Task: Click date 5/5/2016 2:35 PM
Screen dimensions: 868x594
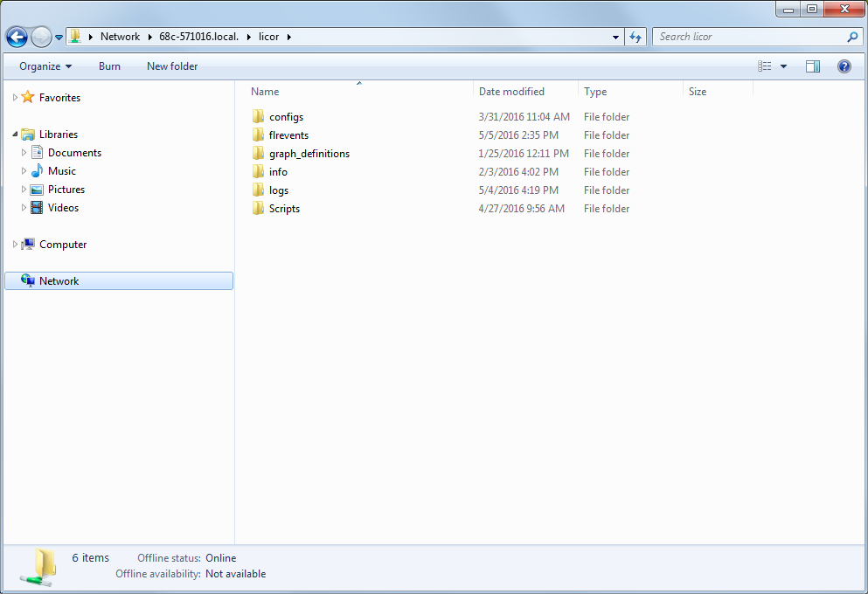Action: [518, 135]
